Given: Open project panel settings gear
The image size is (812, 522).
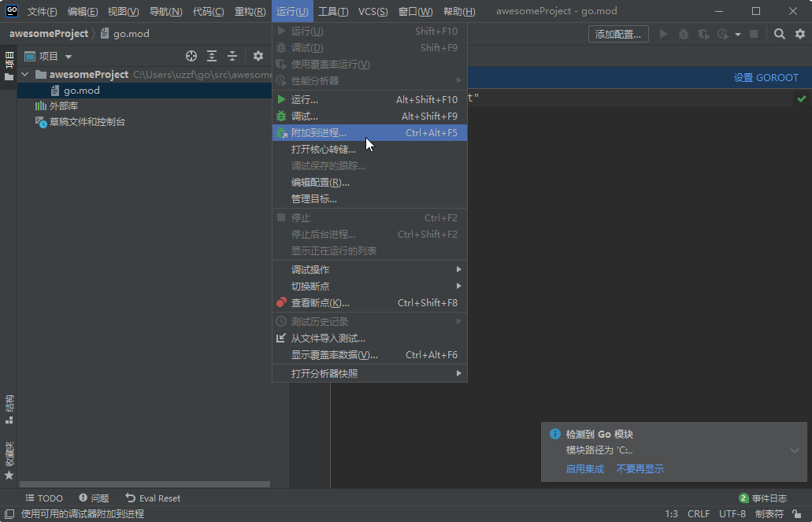Looking at the screenshot, I should point(258,56).
